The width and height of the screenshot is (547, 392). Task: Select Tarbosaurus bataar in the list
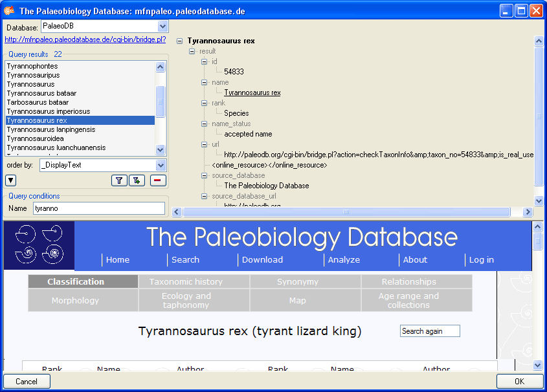80,102
